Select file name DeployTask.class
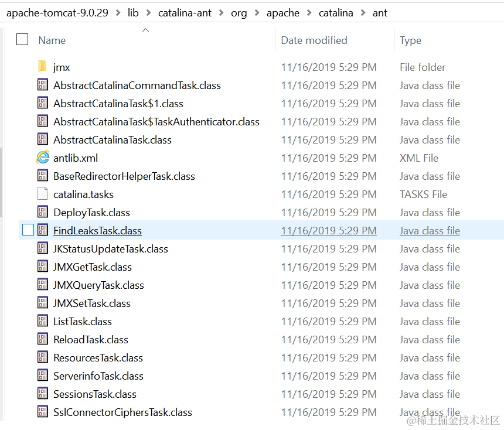Viewport: 504px width, 430px height. click(x=91, y=213)
